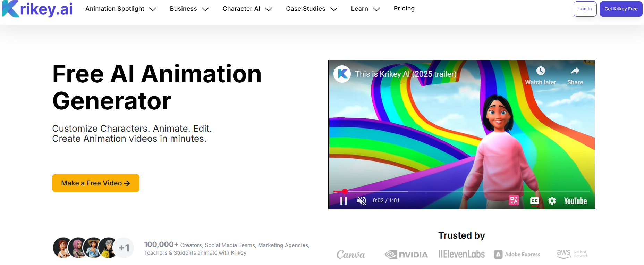This screenshot has width=644, height=265.
Task: Expand the Business menu
Action: (x=189, y=9)
